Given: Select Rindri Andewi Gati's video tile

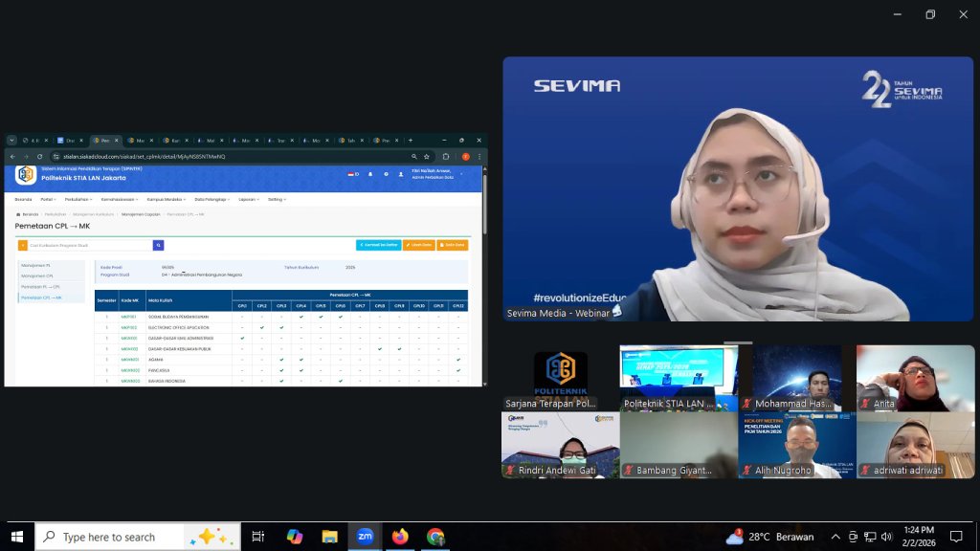Looking at the screenshot, I should pos(560,444).
